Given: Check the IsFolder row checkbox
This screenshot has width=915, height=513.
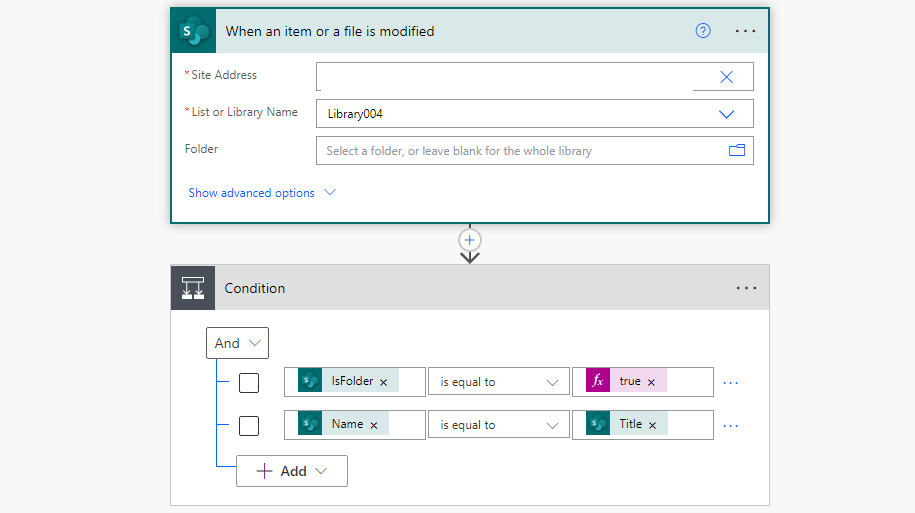Looking at the screenshot, I should click(249, 383).
